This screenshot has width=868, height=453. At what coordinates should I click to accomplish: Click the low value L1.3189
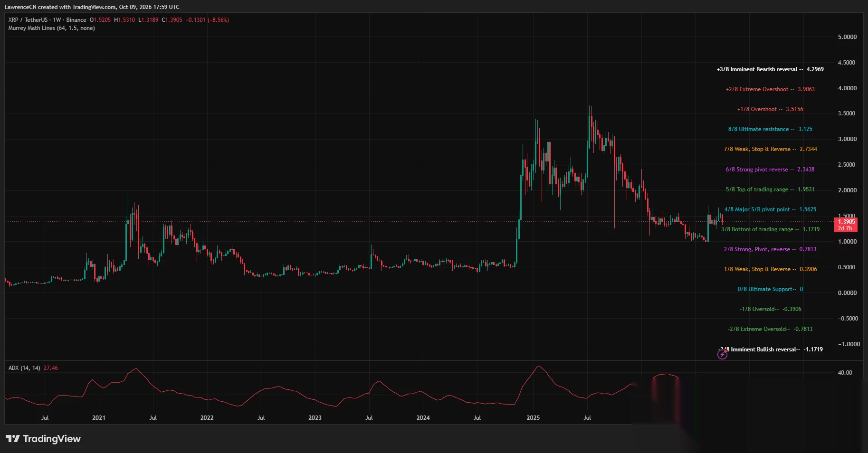point(148,20)
